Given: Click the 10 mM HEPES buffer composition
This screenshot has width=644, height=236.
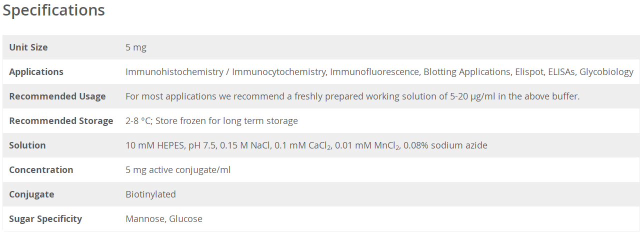Looking at the screenshot, I should coord(306,145).
